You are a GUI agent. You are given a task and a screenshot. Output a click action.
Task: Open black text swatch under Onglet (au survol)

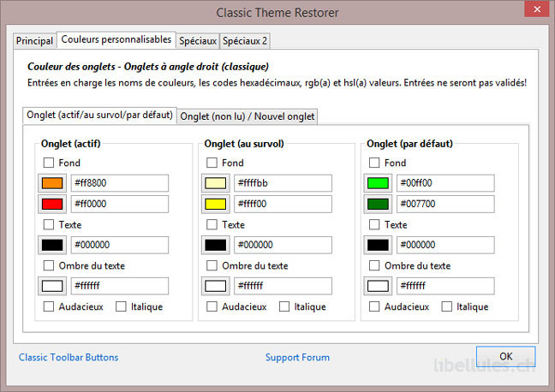[216, 245]
